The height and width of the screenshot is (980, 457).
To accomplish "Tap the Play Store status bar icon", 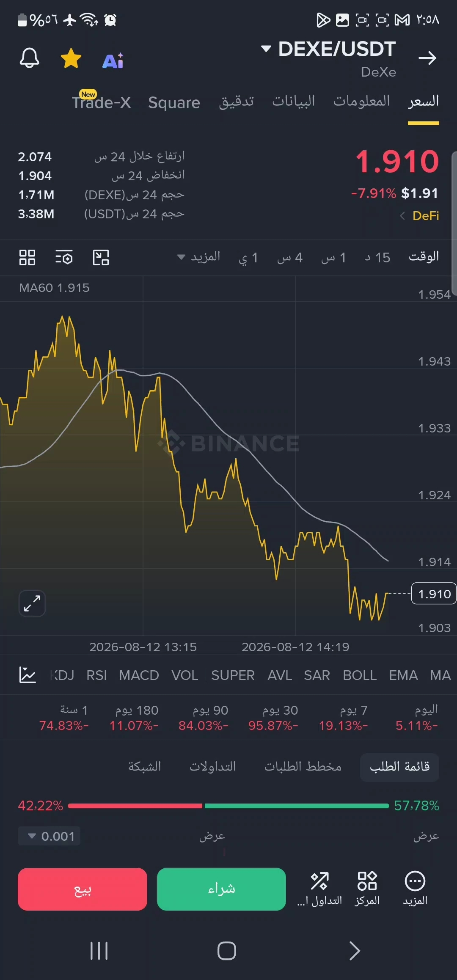I will coord(323,20).
